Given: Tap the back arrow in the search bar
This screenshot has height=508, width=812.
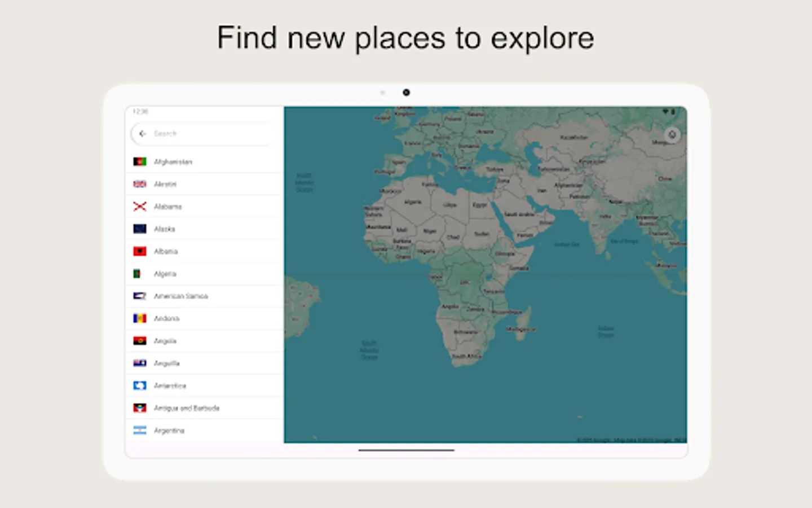Looking at the screenshot, I should [x=143, y=134].
